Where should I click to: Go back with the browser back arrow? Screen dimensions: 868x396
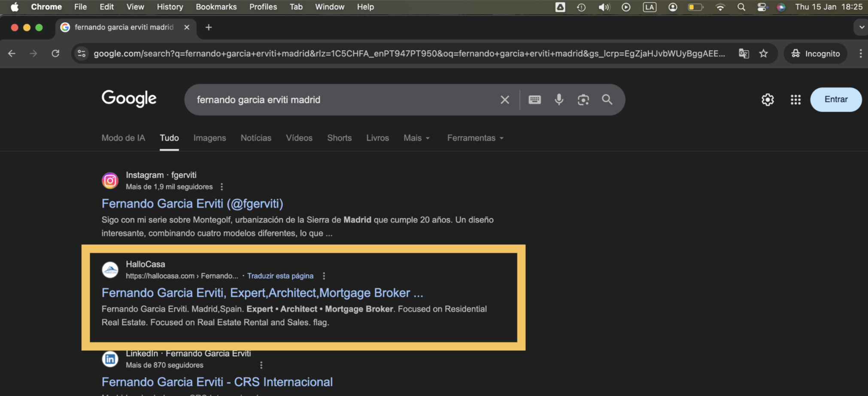point(12,54)
